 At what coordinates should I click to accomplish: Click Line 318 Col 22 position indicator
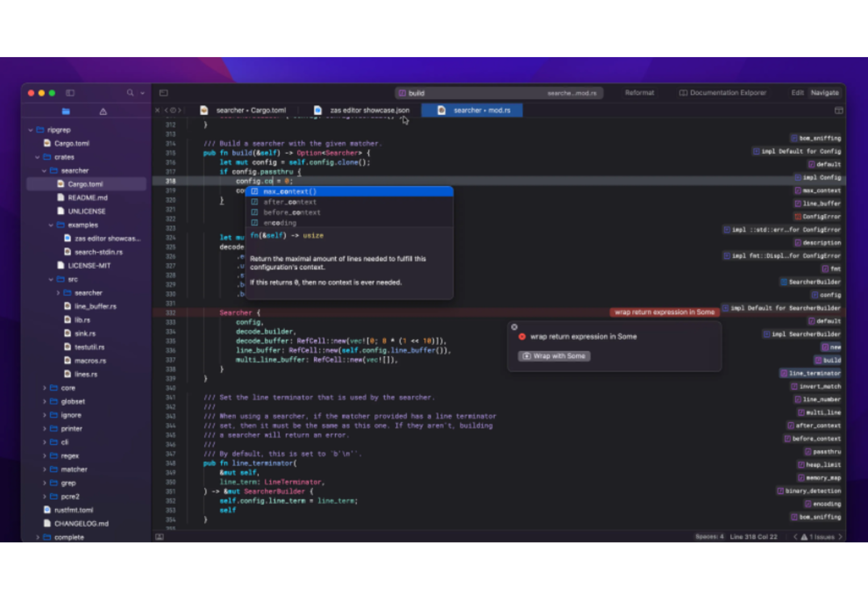pos(753,537)
